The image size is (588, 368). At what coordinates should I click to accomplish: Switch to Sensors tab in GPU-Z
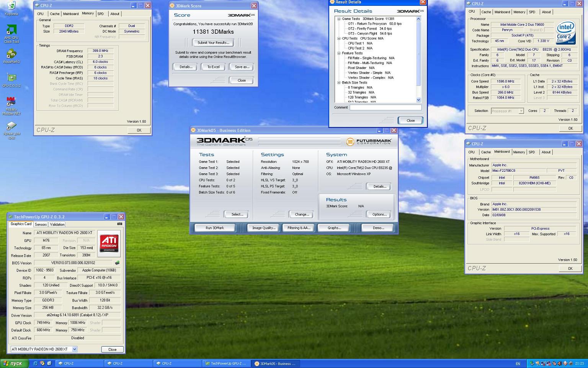41,225
